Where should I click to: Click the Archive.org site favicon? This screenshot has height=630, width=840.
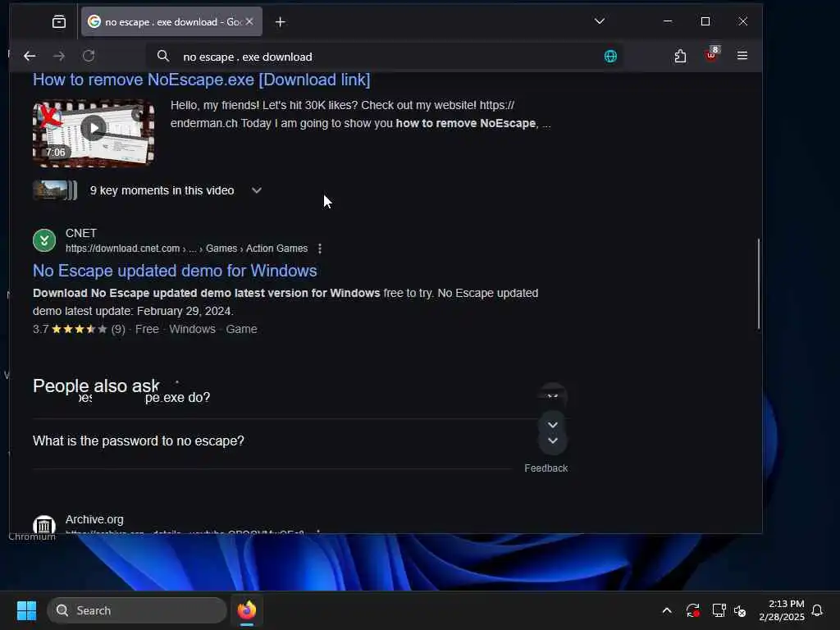click(x=44, y=526)
